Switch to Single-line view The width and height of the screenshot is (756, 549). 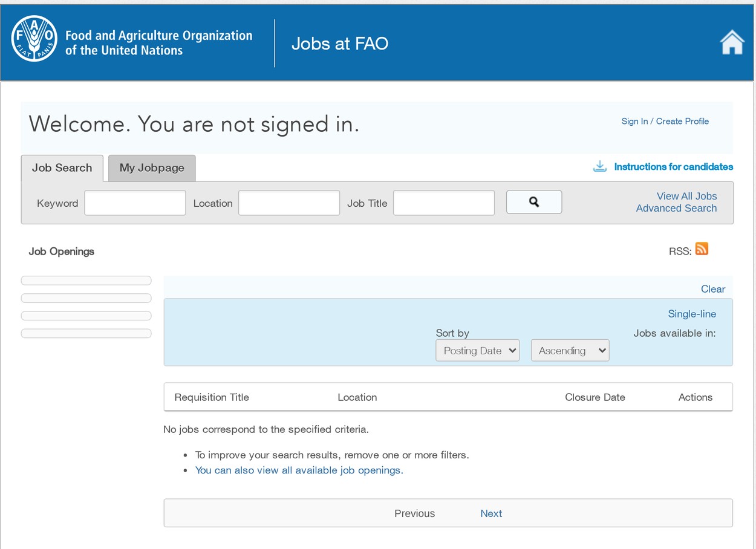tap(692, 314)
